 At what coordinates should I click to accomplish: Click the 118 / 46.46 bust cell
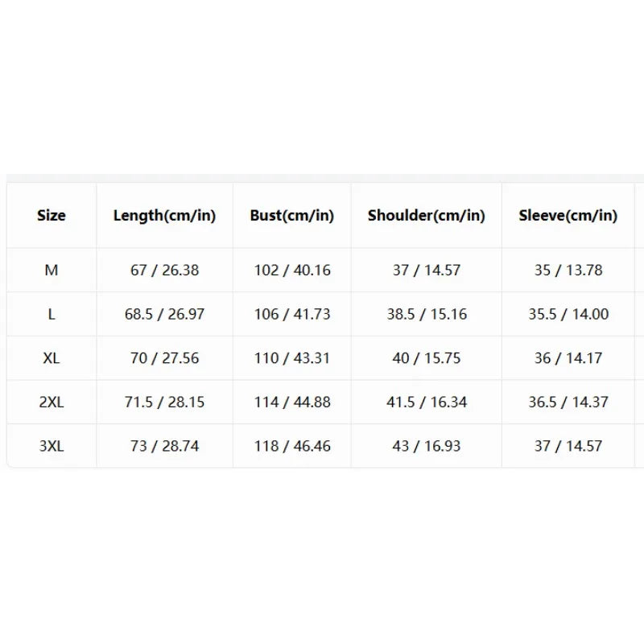coord(292,446)
